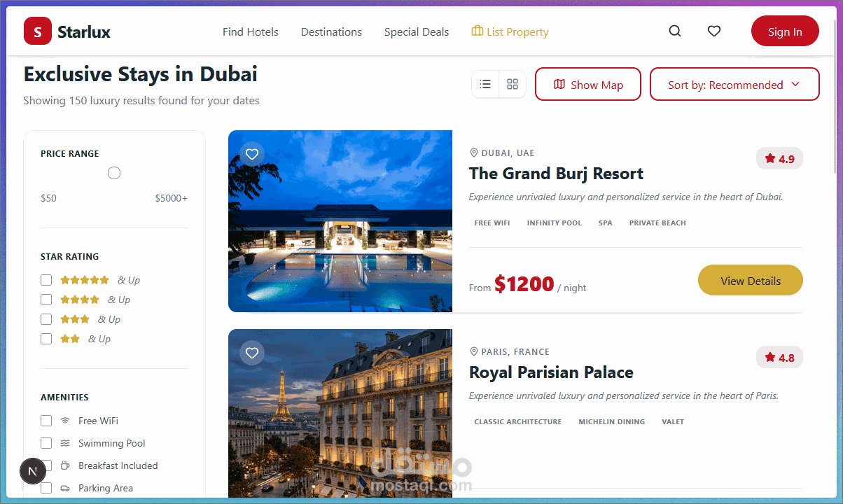Click the search magnifier icon in header
Image resolution: width=843 pixels, height=504 pixels.
(675, 31)
